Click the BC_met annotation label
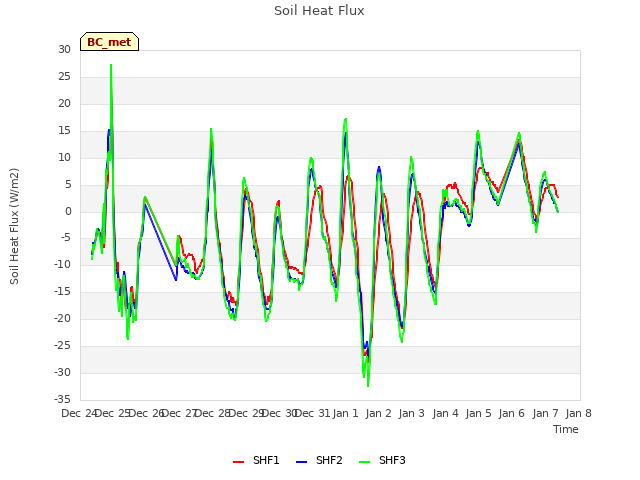The image size is (640, 480). pyautogui.click(x=109, y=42)
